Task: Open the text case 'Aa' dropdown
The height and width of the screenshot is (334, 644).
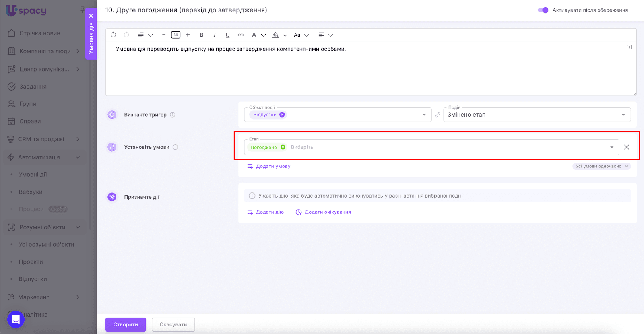Action: tap(301, 35)
